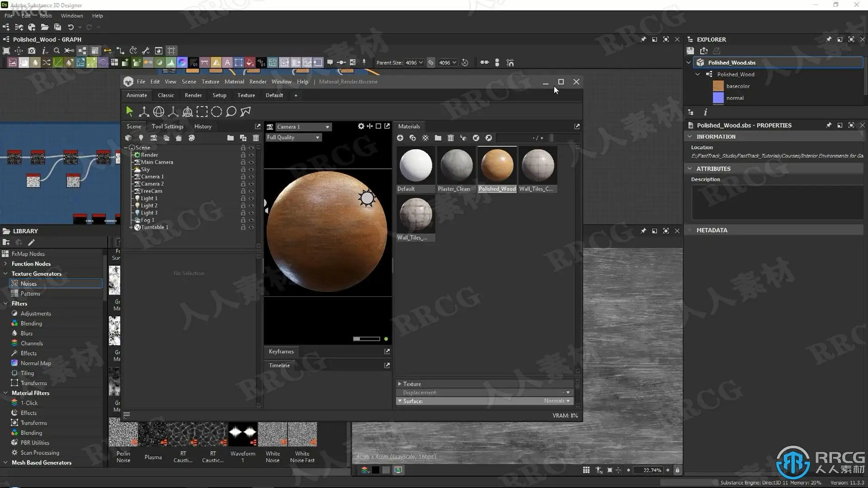Screen dimensions: 868x488
Task: Save package icon in Explorer panel
Action: [x=690, y=51]
